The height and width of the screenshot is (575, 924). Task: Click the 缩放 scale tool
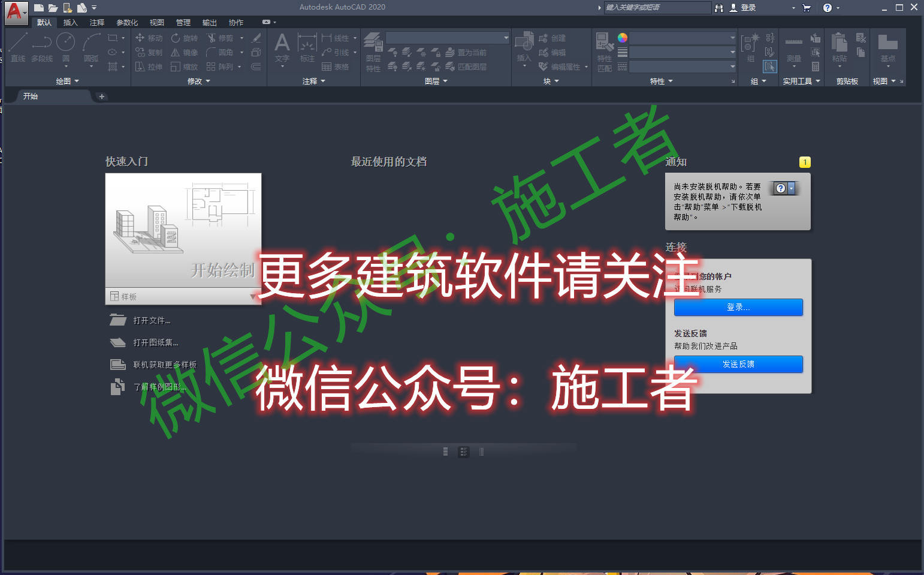(185, 67)
